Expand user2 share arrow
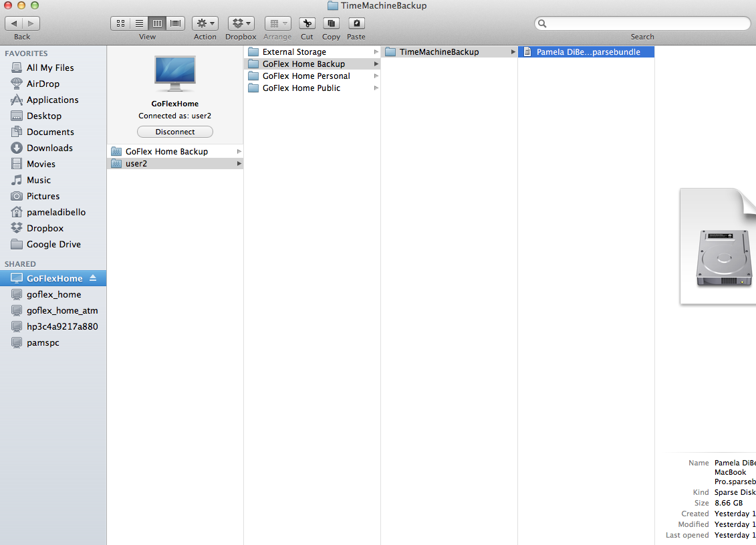The width and height of the screenshot is (756, 545). (x=239, y=163)
